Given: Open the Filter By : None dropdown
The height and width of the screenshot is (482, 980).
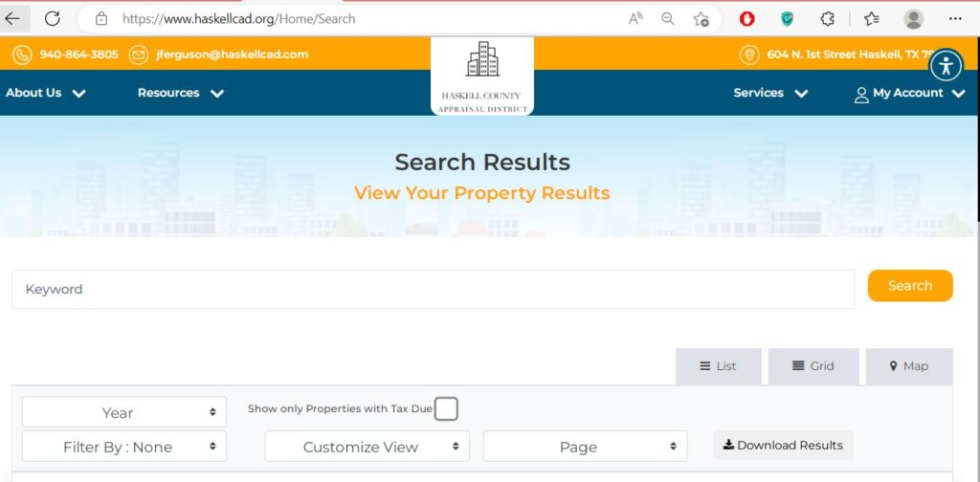Looking at the screenshot, I should [124, 447].
